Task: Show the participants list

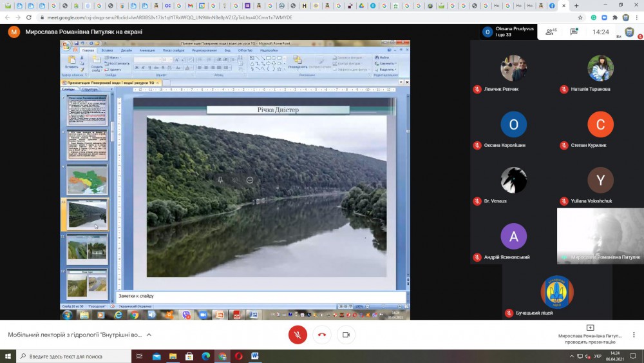Action: click(x=551, y=32)
